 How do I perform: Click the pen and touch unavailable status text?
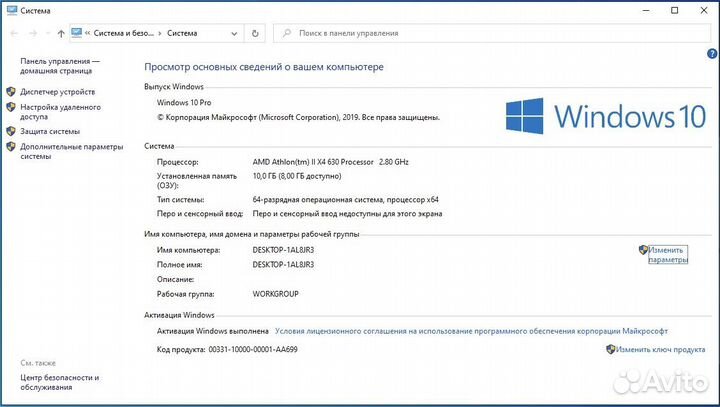pyautogui.click(x=348, y=214)
